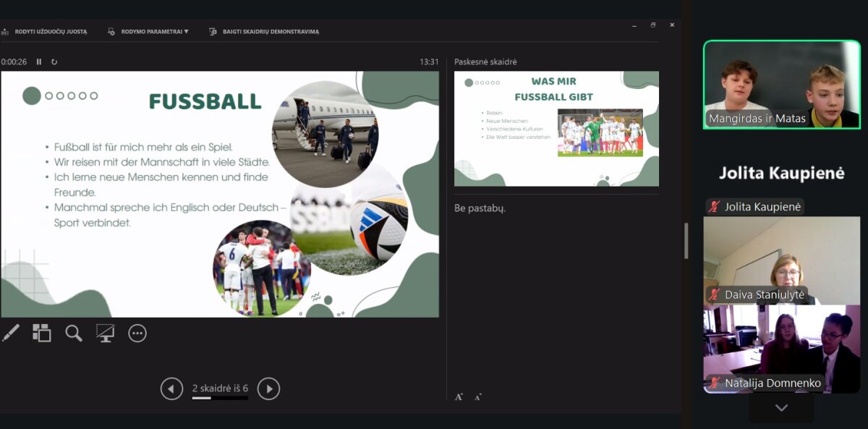The image size is (868, 429).
Task: Click muted mic icon beside Natalija Domnenko
Action: click(x=715, y=383)
